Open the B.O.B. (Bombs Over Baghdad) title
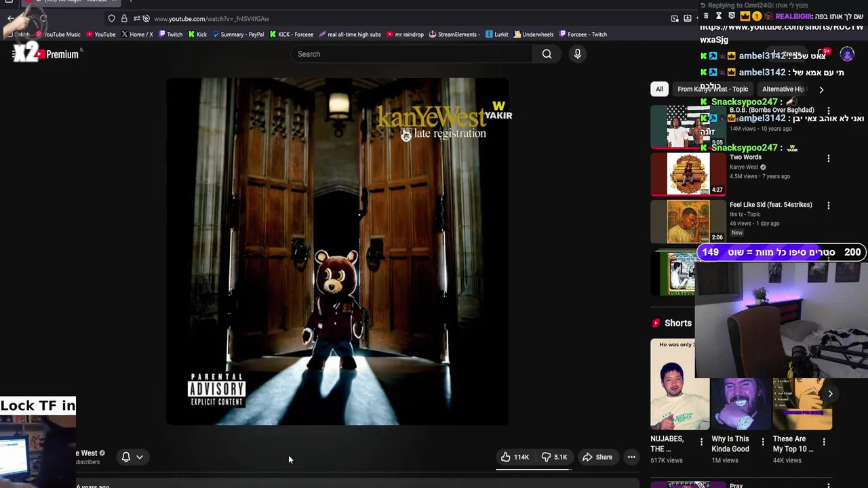The width and height of the screenshot is (868, 488). (772, 110)
